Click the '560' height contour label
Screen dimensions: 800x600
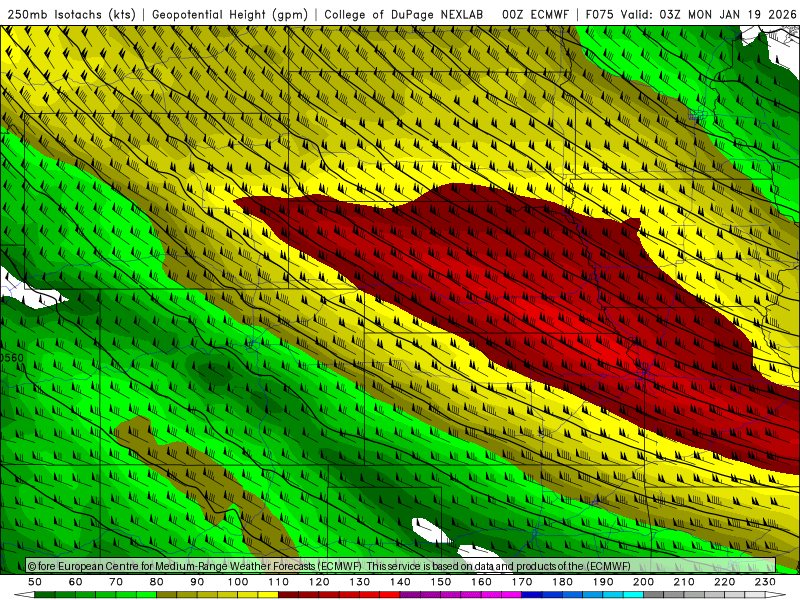coord(12,358)
